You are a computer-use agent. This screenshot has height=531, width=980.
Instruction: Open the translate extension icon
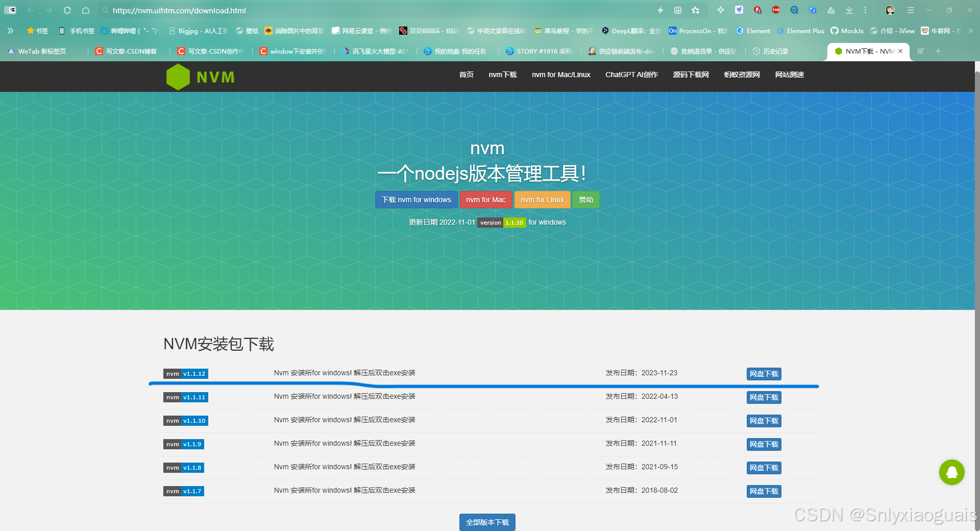coord(813,10)
